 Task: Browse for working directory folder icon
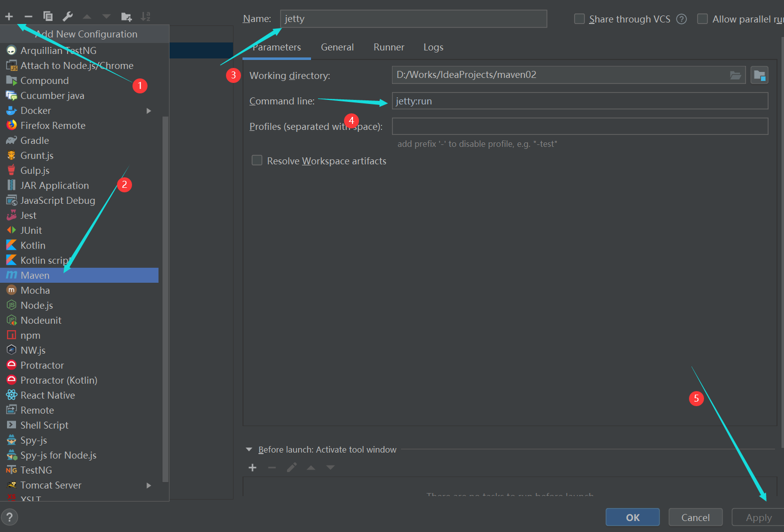click(x=735, y=75)
